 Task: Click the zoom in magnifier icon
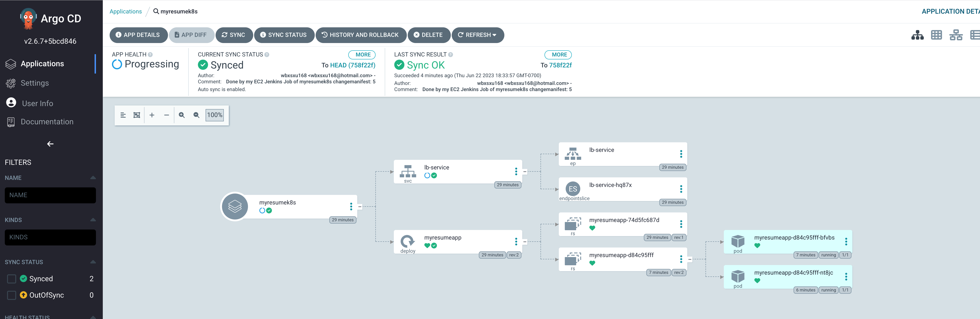(182, 115)
